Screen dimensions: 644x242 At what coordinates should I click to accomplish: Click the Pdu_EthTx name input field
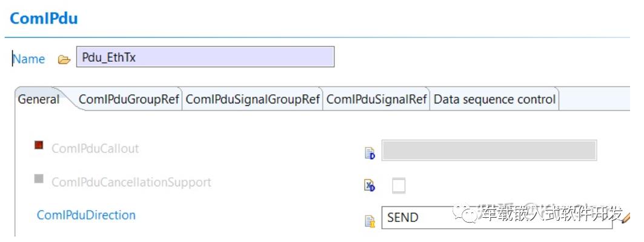(205, 57)
